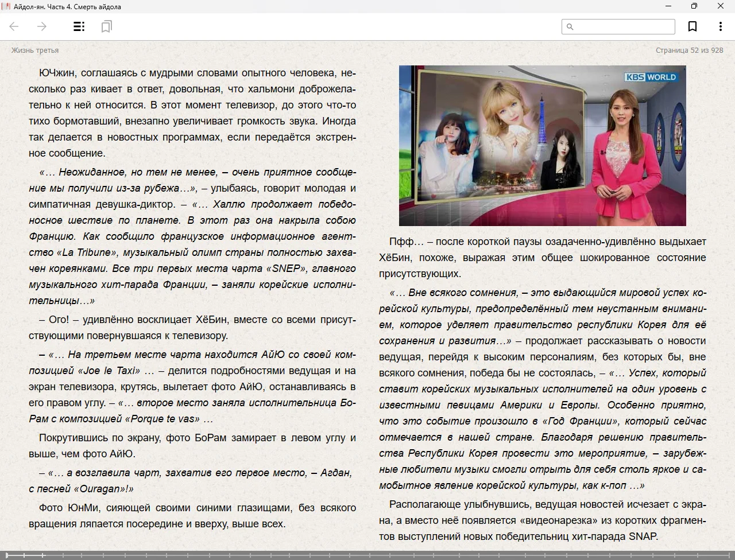This screenshot has height=560, width=735.
Task: Show the saved bookmarks panel
Action: click(x=106, y=26)
